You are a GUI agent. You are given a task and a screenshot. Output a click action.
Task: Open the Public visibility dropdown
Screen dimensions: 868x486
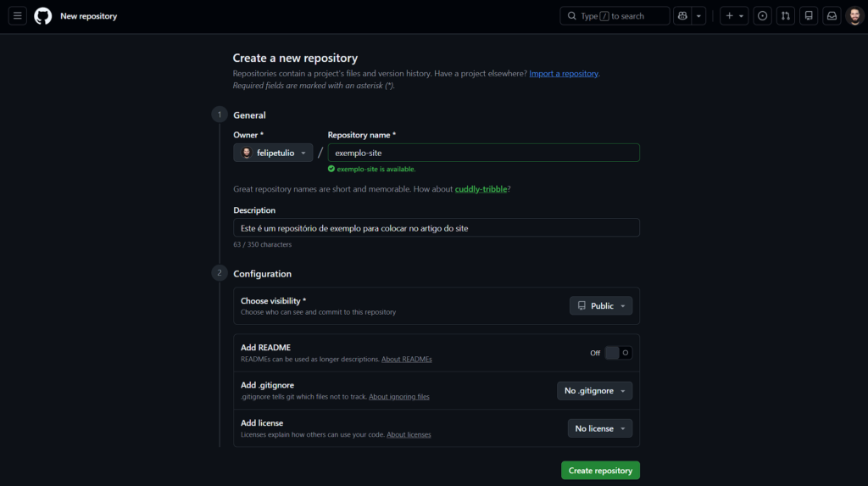pyautogui.click(x=601, y=305)
